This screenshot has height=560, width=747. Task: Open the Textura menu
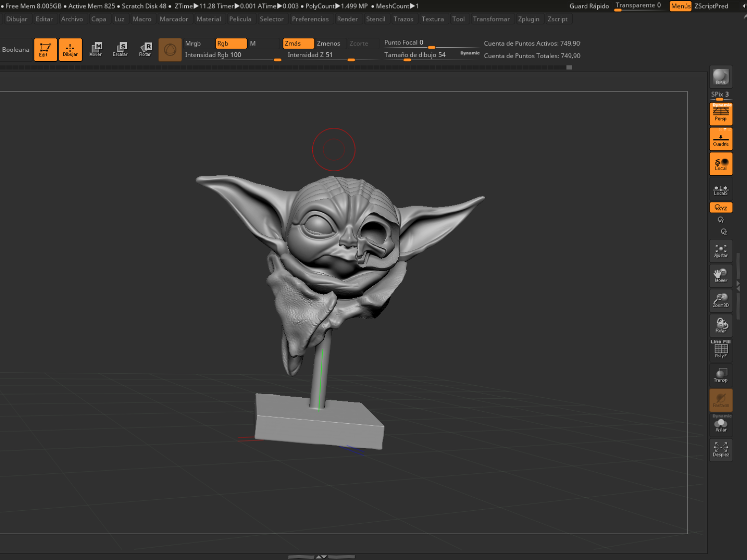point(433,19)
